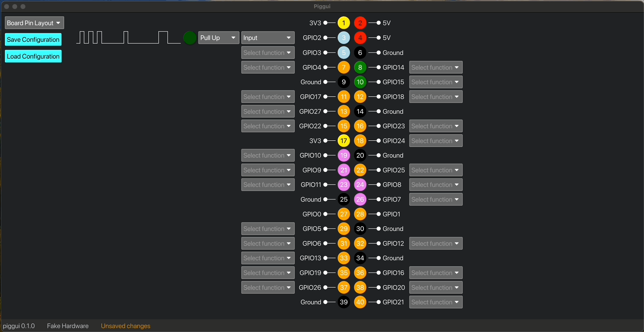
Task: Open Select function dropdown for GPIO4
Action: [268, 67]
